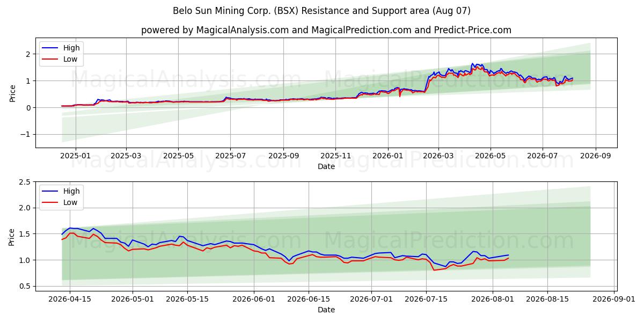This screenshot has width=644, height=322.
Task: Click the '2026-06-01' tick label on the bottom chart
Action: coord(253,299)
